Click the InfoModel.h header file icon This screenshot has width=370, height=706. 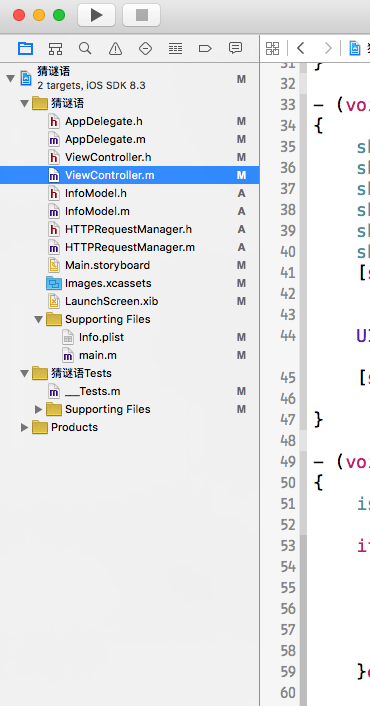click(54, 193)
